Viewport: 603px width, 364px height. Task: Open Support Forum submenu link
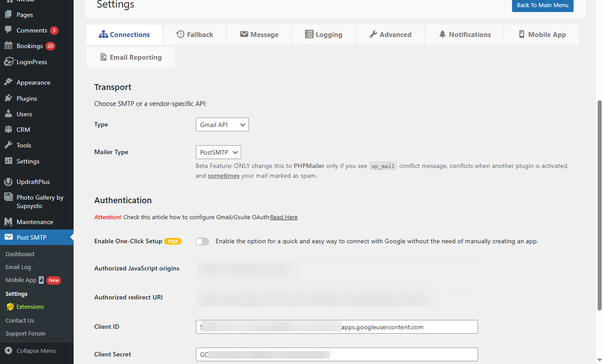[x=25, y=333]
